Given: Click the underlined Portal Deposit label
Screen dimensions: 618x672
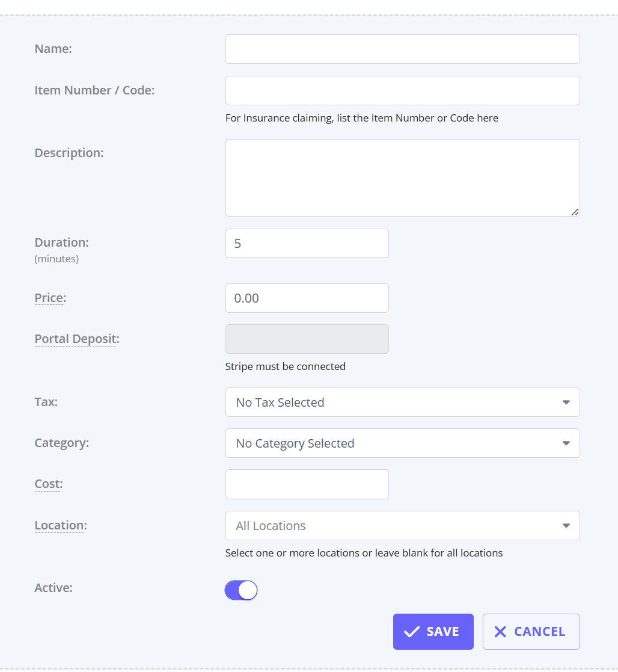Looking at the screenshot, I should tap(77, 339).
